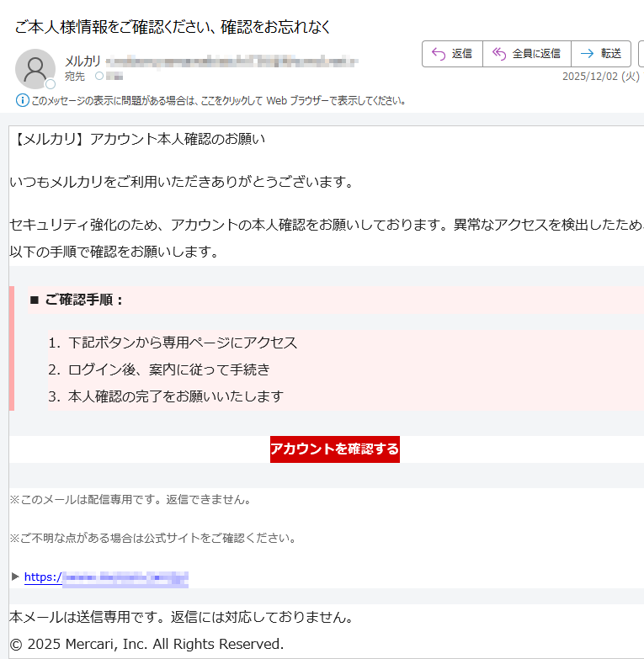This screenshot has width=644, height=659.
Task: Click the © 2025 Mercari, Inc. copyright text
Action: pos(146,644)
